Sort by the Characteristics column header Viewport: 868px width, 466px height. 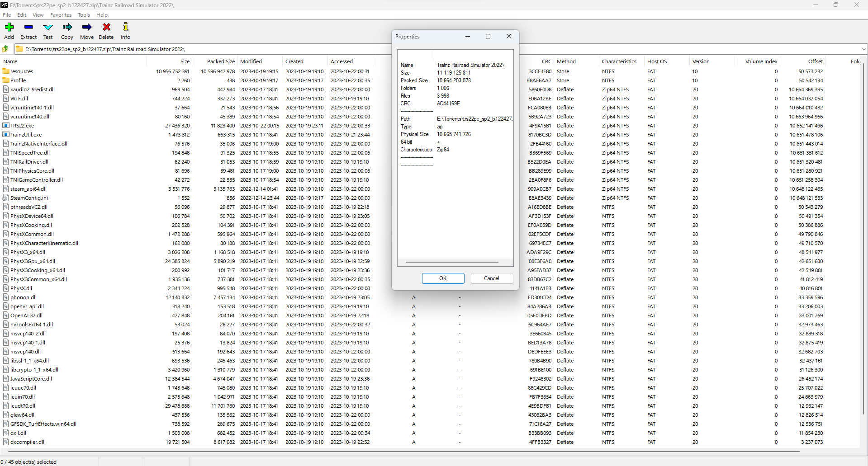622,61
